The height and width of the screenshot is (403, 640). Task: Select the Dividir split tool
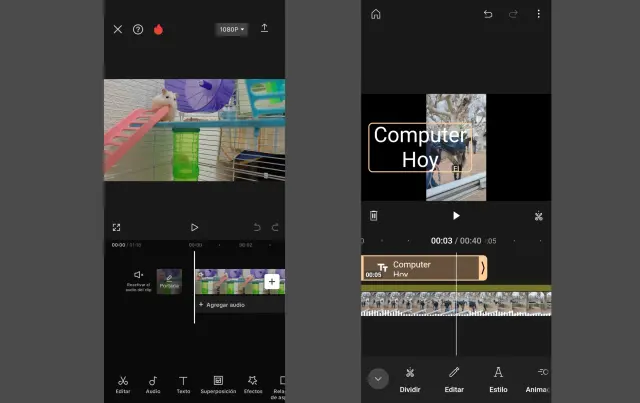[410, 379]
